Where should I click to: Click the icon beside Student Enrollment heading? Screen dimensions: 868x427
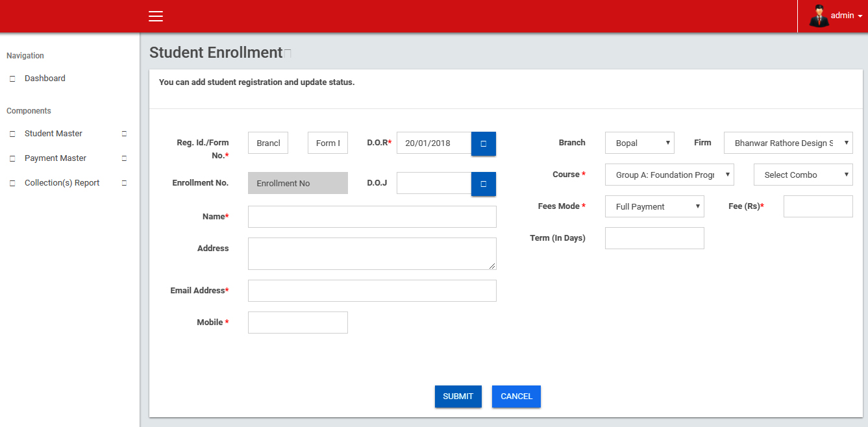(288, 53)
